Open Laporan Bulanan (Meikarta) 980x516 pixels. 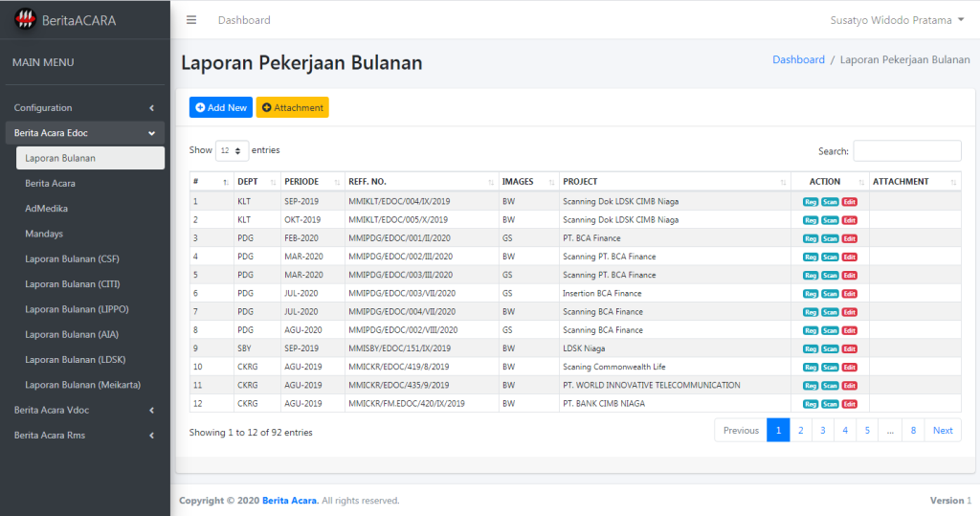click(90, 385)
